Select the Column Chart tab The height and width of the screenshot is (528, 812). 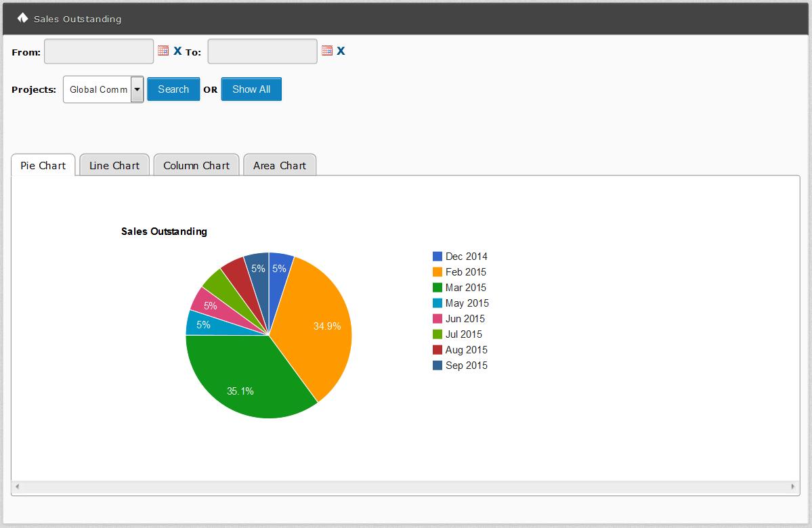196,165
